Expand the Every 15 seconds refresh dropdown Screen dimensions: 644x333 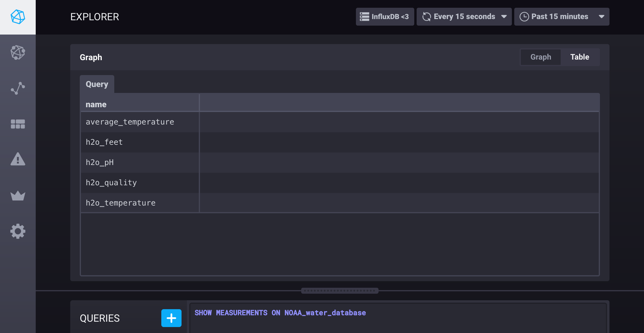[464, 17]
